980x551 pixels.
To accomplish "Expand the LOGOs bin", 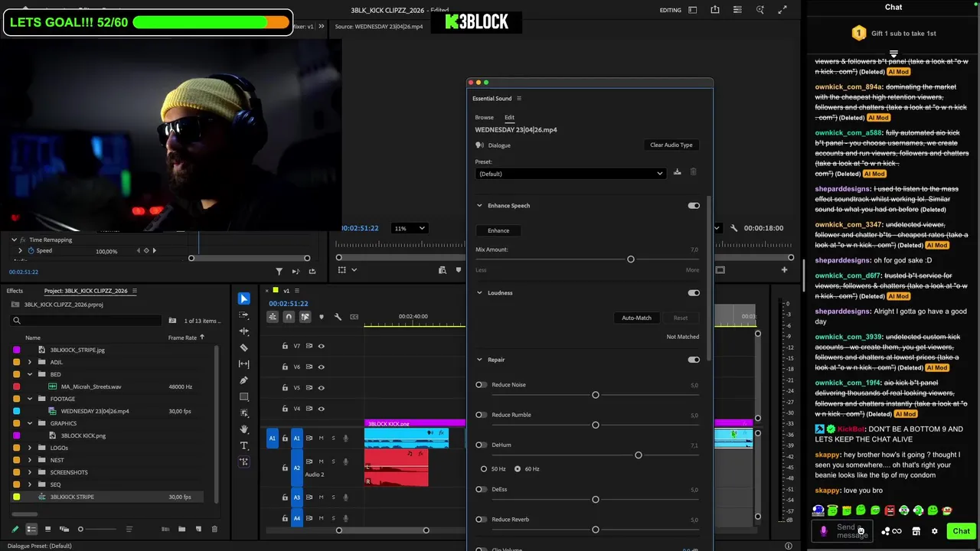I will pyautogui.click(x=30, y=448).
